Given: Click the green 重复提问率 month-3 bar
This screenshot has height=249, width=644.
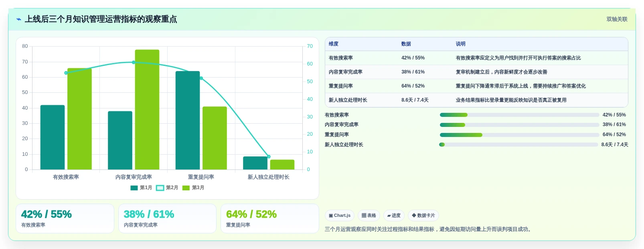Looking at the screenshot, I should [215, 138].
